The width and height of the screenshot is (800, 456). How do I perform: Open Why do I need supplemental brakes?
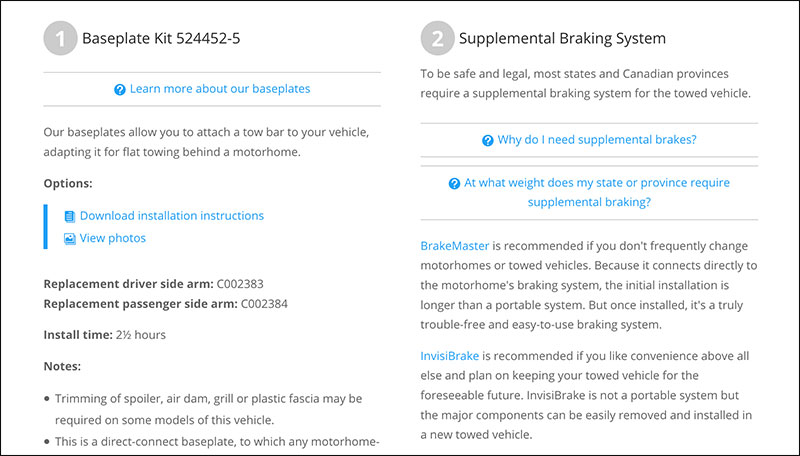(597, 140)
